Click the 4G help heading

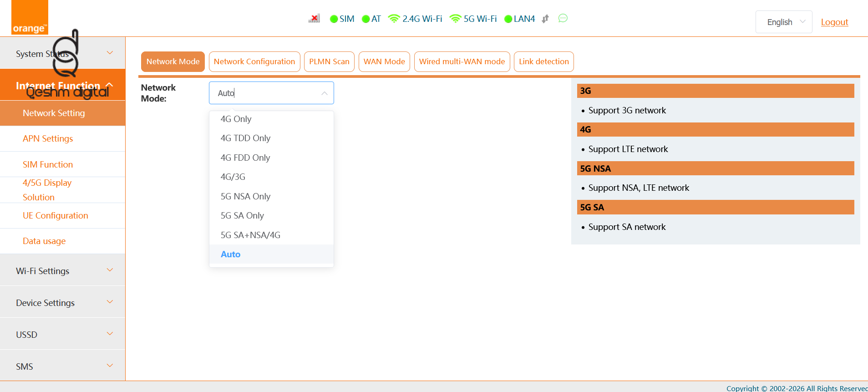[716, 129]
